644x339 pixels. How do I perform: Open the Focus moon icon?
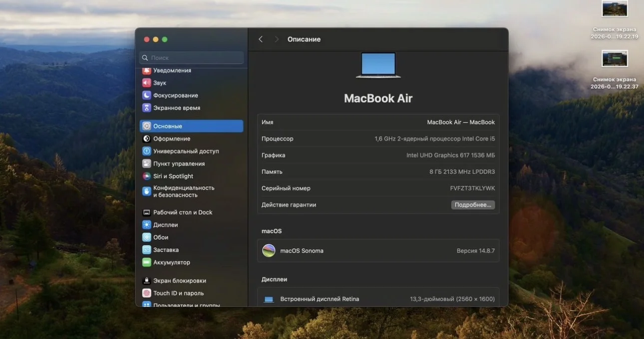coord(146,95)
